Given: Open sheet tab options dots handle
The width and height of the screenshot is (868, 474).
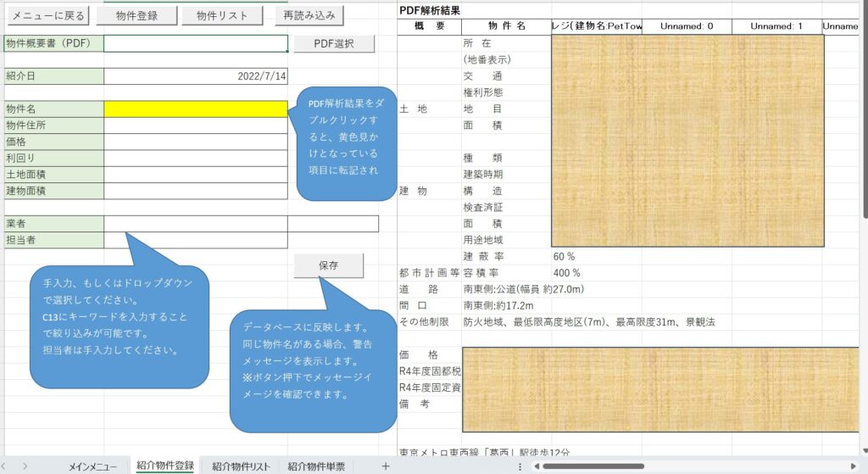Looking at the screenshot, I should (520, 467).
